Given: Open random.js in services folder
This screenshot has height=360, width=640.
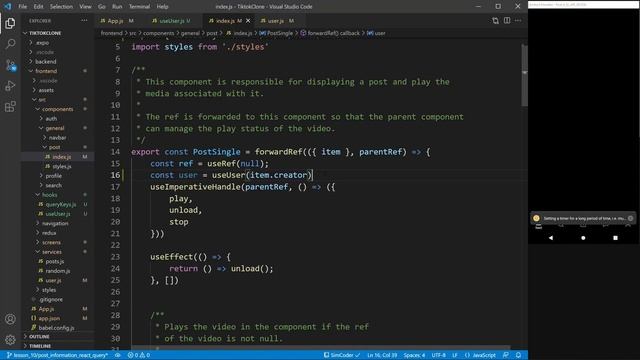Looking at the screenshot, I should click(x=58, y=271).
